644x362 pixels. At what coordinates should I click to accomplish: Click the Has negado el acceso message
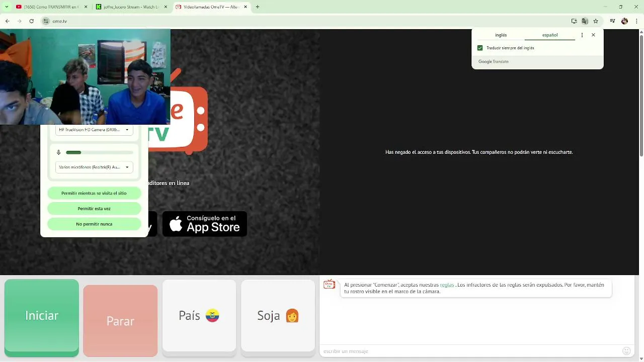click(479, 152)
